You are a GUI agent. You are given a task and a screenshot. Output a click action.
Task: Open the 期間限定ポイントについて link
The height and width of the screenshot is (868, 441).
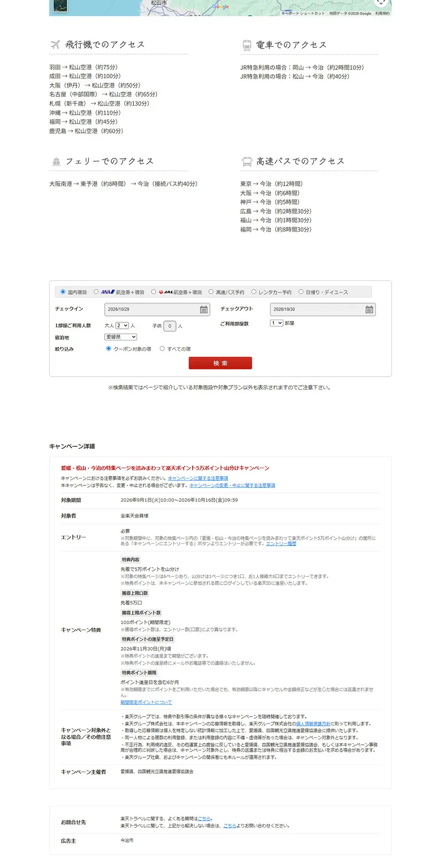click(146, 702)
